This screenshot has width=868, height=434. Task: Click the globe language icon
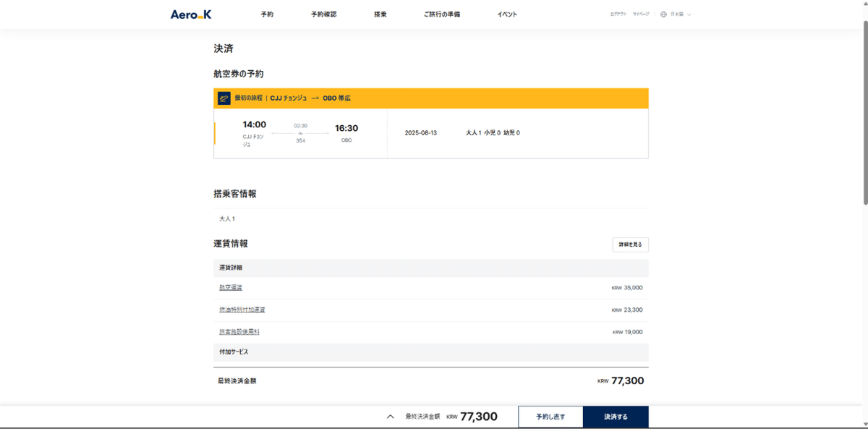pyautogui.click(x=663, y=14)
